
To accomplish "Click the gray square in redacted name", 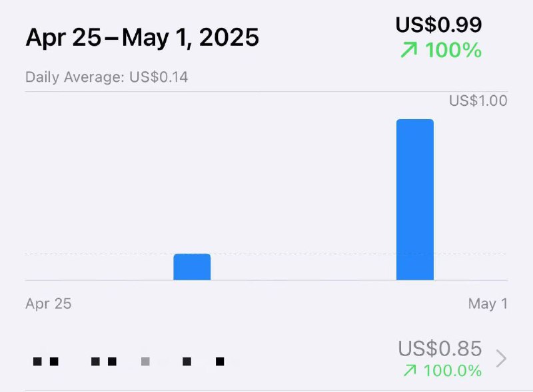I will pyautogui.click(x=145, y=361).
